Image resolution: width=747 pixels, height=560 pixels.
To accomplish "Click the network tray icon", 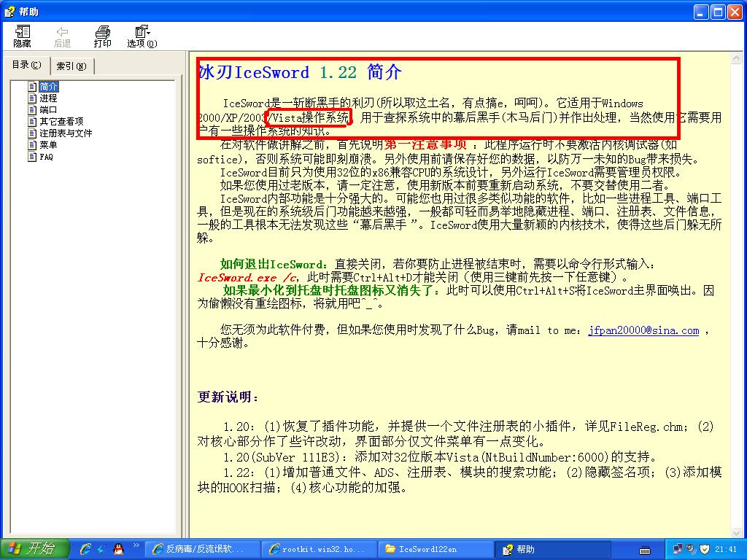I will pyautogui.click(x=678, y=549).
